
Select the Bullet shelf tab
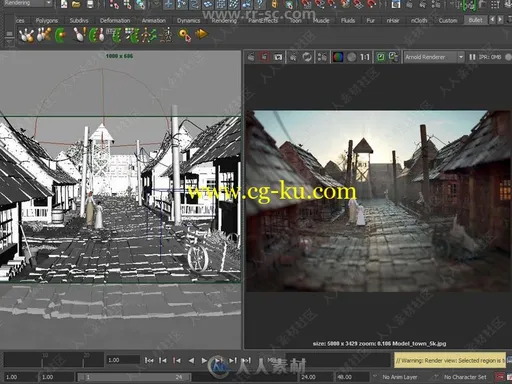(x=475, y=20)
